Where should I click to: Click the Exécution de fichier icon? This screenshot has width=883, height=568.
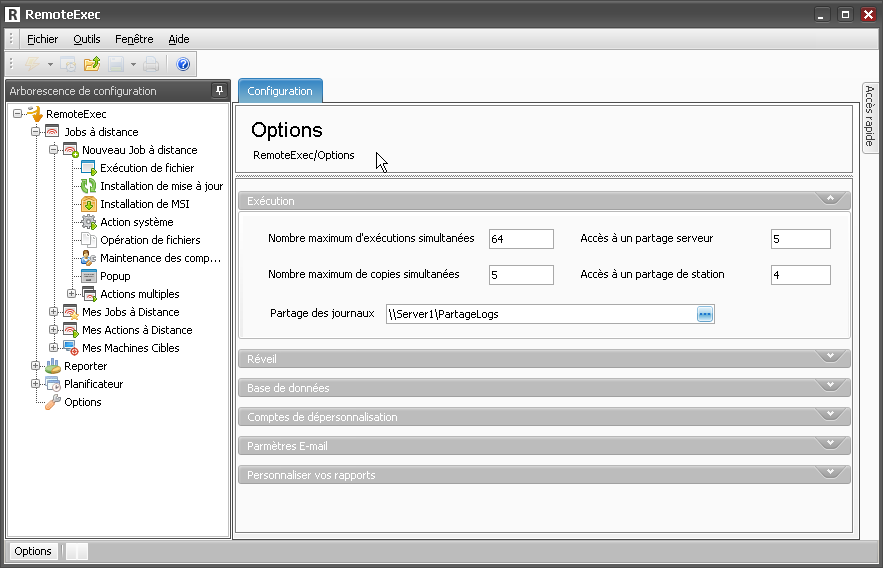point(88,168)
